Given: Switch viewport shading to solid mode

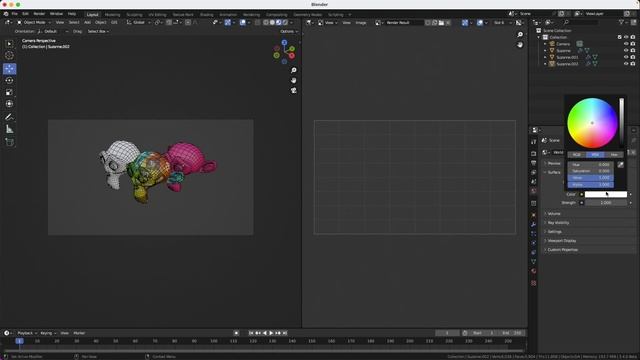Looking at the screenshot, I should [272, 22].
